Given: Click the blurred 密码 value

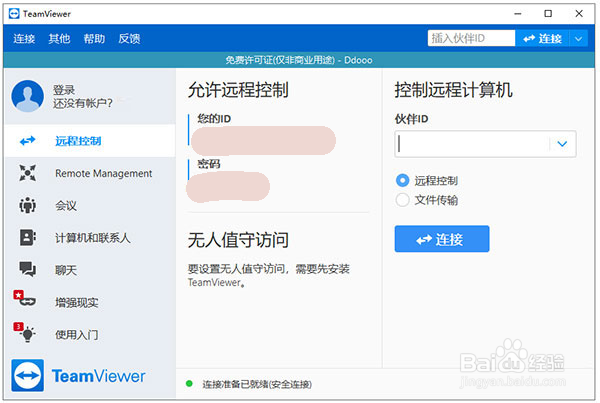Looking at the screenshot, I should pyautogui.click(x=228, y=186).
